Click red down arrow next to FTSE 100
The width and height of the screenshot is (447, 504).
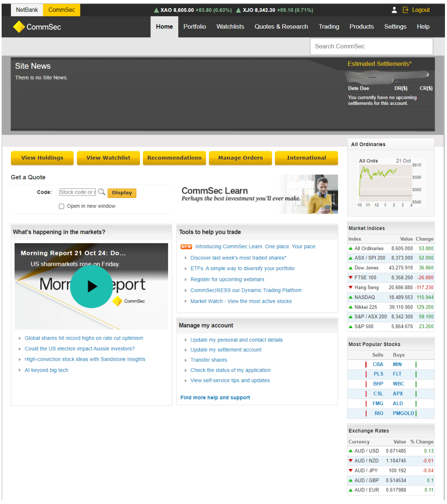tap(350, 278)
